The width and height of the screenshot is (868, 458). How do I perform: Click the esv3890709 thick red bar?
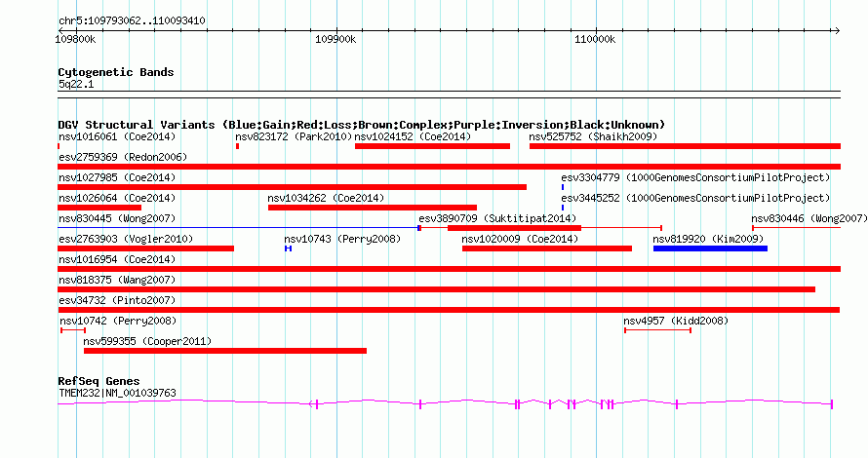(514, 228)
